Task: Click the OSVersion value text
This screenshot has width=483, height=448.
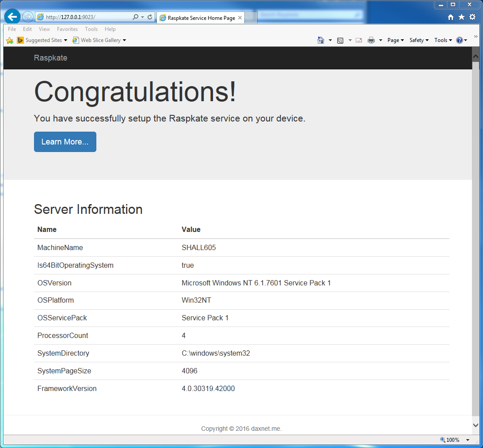Action: click(x=256, y=283)
